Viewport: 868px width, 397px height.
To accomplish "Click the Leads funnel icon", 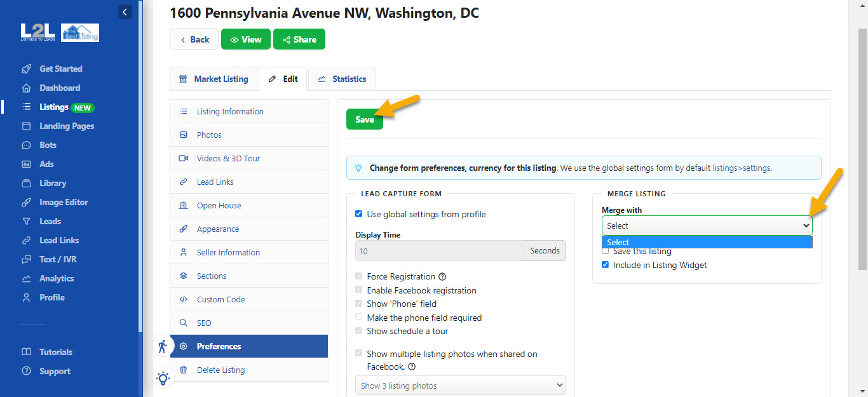I will tap(26, 221).
